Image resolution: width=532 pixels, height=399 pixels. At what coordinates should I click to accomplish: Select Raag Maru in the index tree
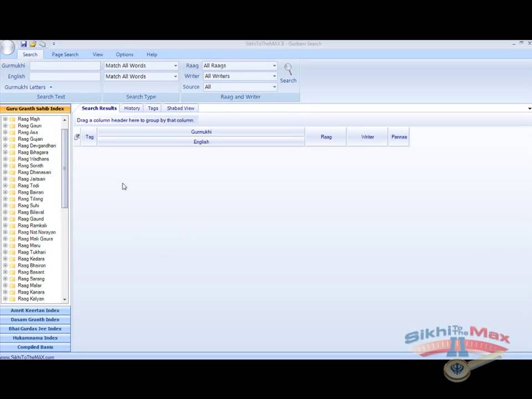pos(29,245)
